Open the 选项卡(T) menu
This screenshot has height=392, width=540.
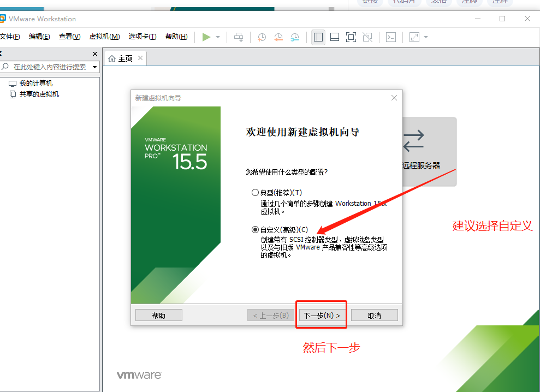point(143,37)
